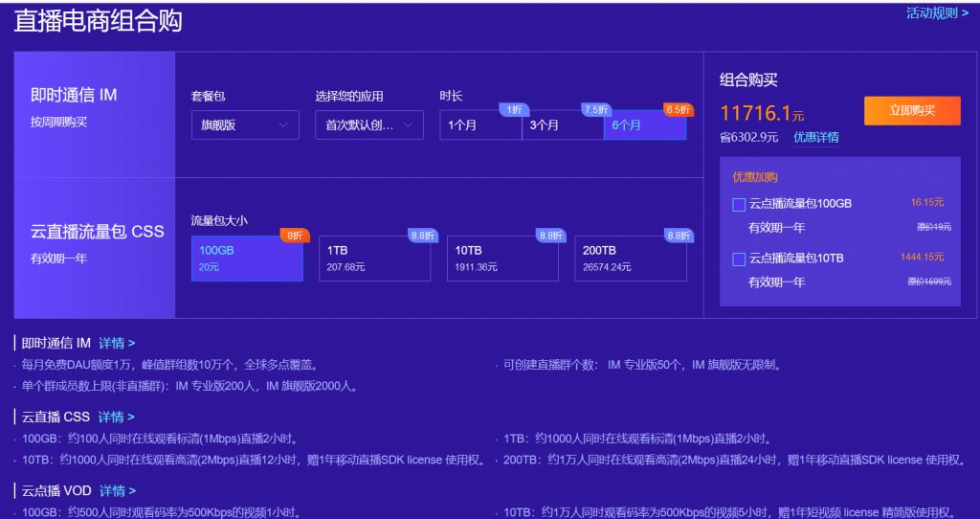Choose the 100GB traffic package
Screen dimensions: 980x519
tap(247, 259)
